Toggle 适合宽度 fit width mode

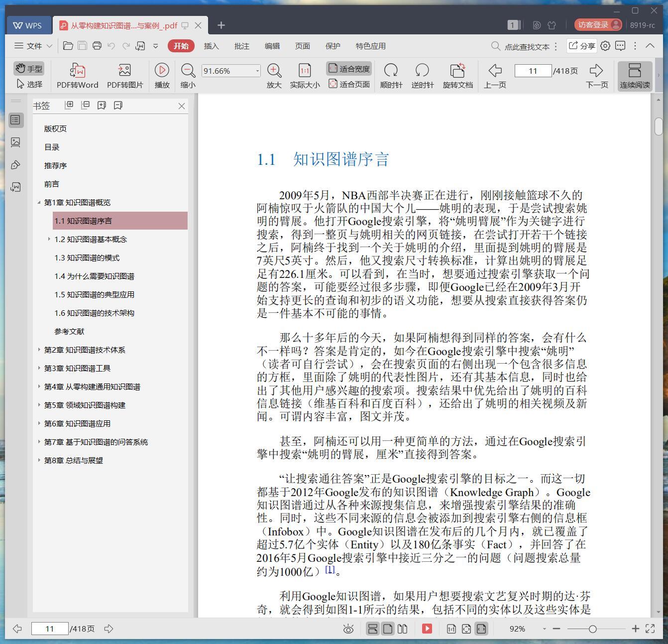(x=349, y=69)
